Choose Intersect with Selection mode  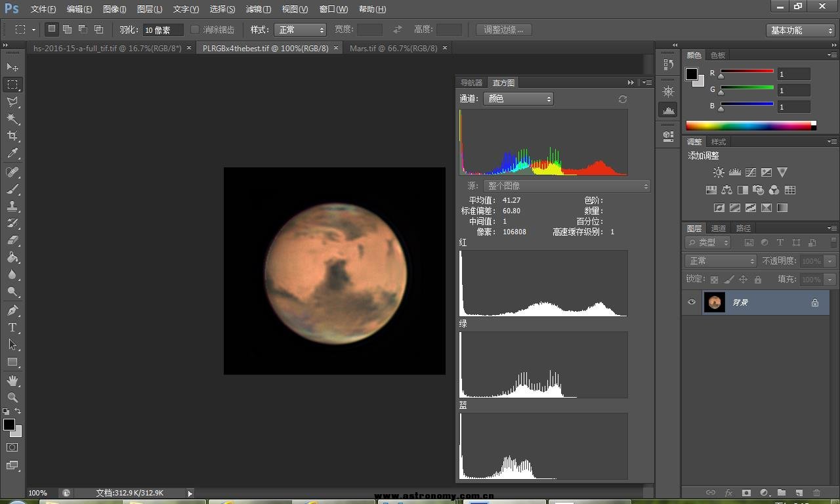coord(98,30)
